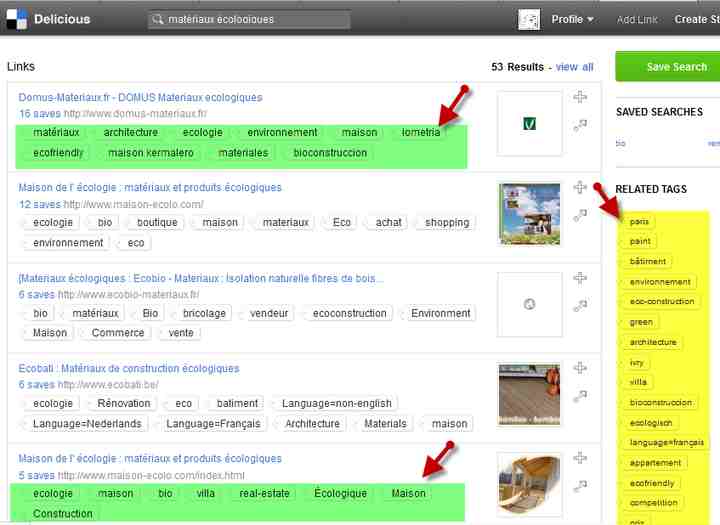Screen dimensions: 720x525
Task: Click the lometria tag
Action: coord(421,132)
